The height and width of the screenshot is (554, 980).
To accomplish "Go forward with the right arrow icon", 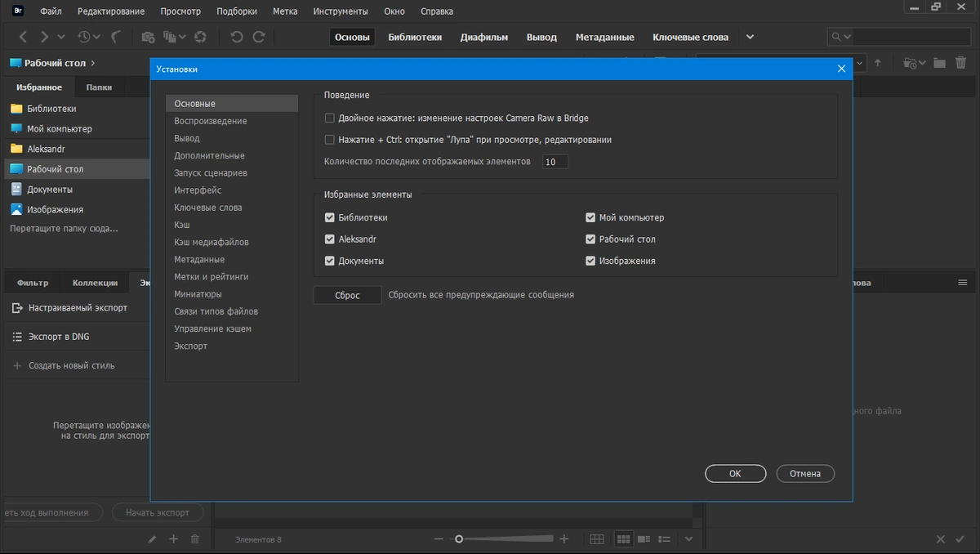I will pyautogui.click(x=44, y=37).
